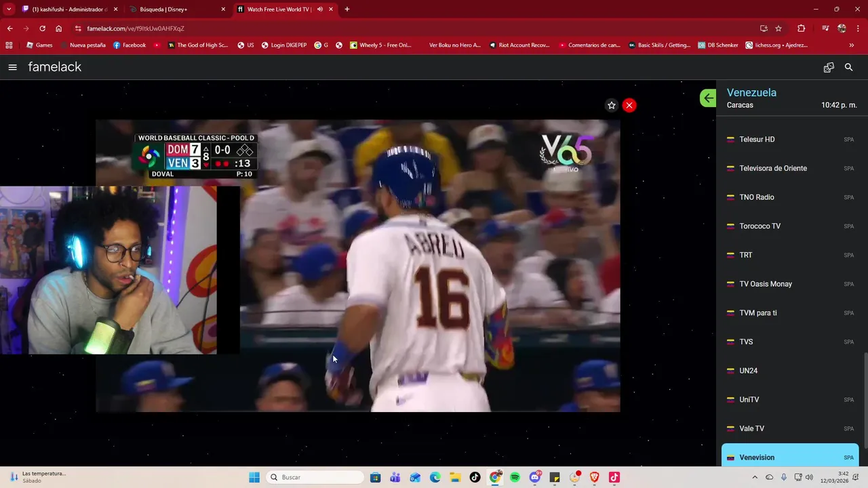Switch to the kashifushi Twitch tab
This screenshot has height=488, width=868.
68,9
